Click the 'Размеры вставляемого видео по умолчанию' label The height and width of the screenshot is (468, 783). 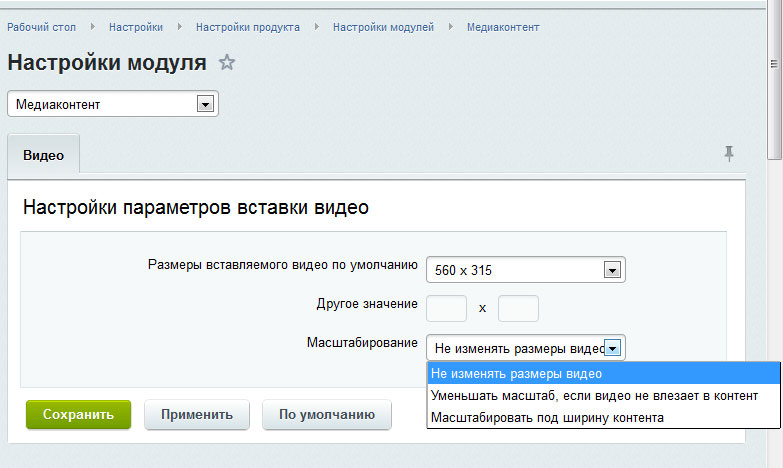283,265
